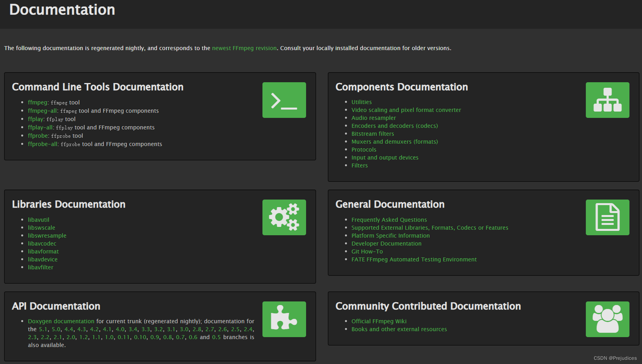Open the libavformat library link
This screenshot has height=364, width=642.
(43, 251)
